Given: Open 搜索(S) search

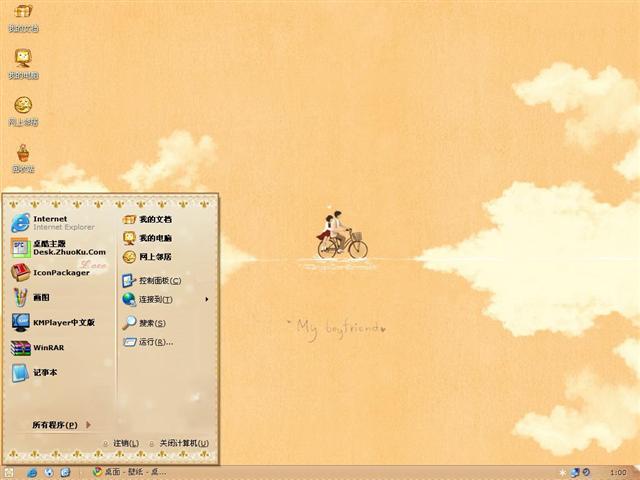Looking at the screenshot, I should 144,323.
